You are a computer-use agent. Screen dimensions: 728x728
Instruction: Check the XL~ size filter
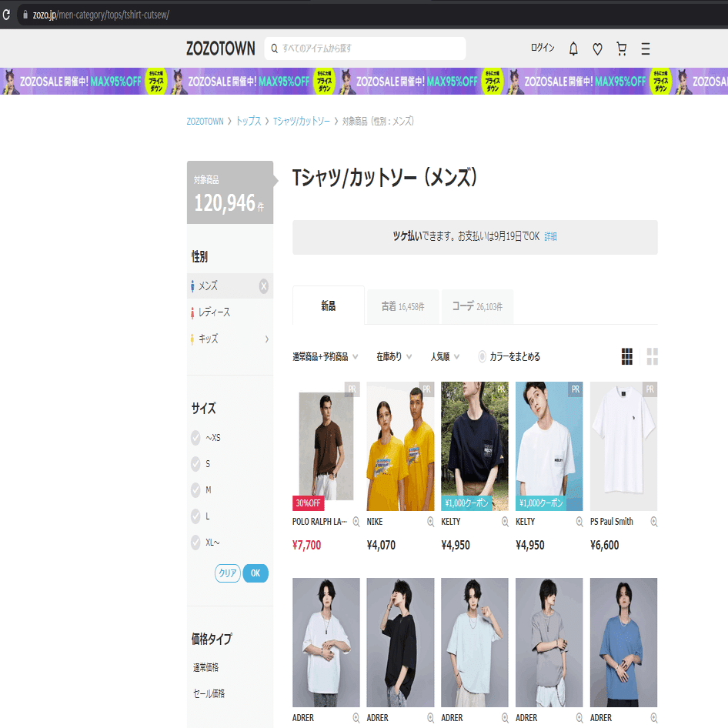tap(196, 543)
